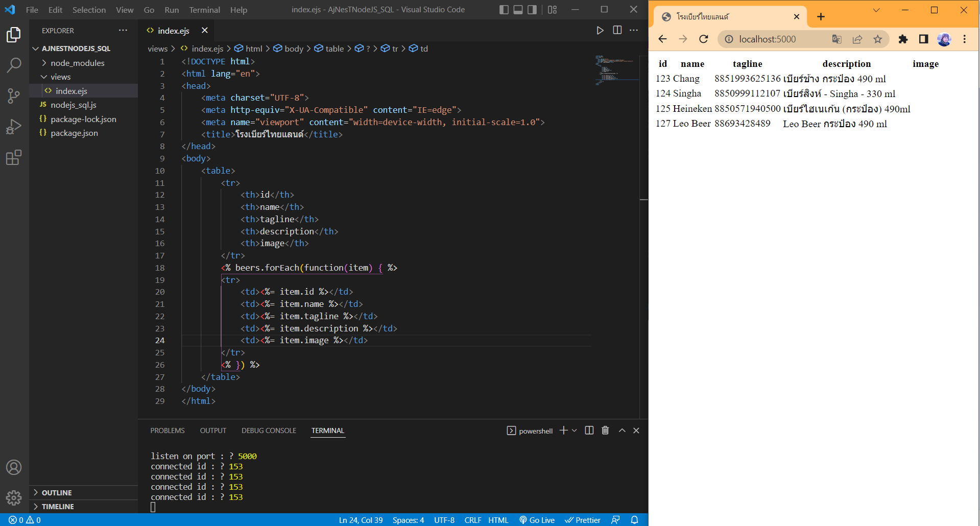The height and width of the screenshot is (526, 980).
Task: Collapse the views folder
Action: click(60, 77)
